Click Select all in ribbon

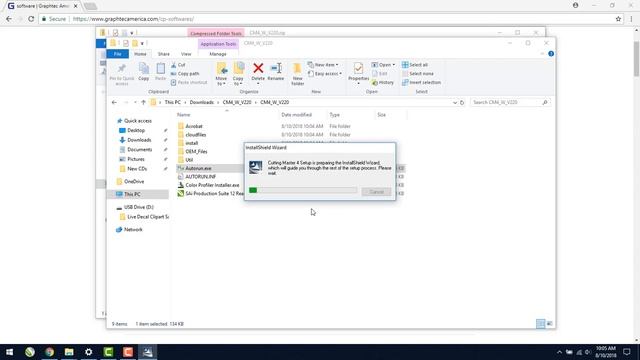click(415, 65)
